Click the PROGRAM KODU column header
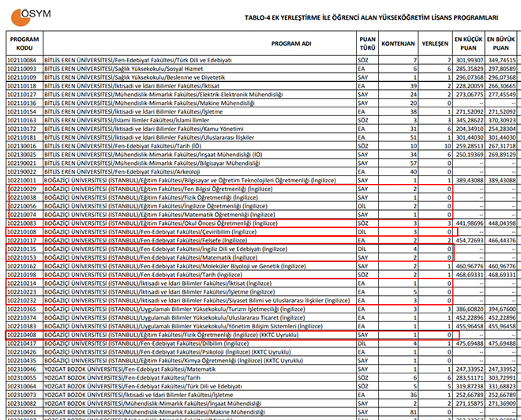521x420 pixels. (x=24, y=43)
